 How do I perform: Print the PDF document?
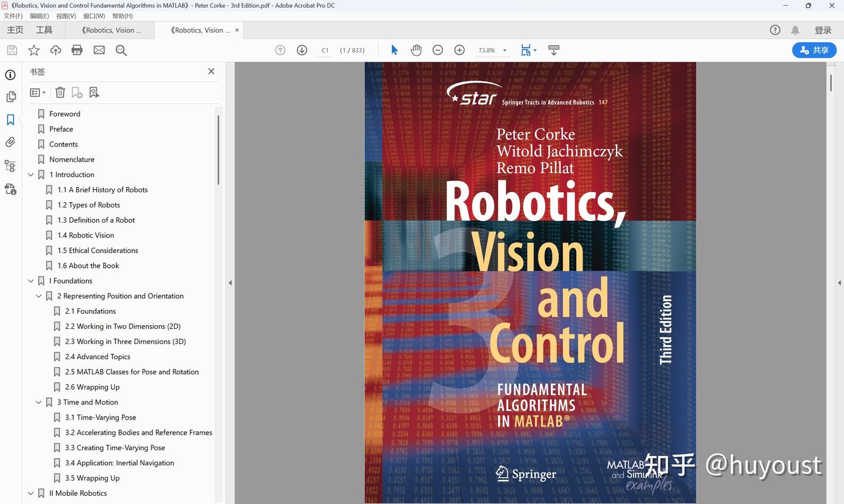(77, 50)
